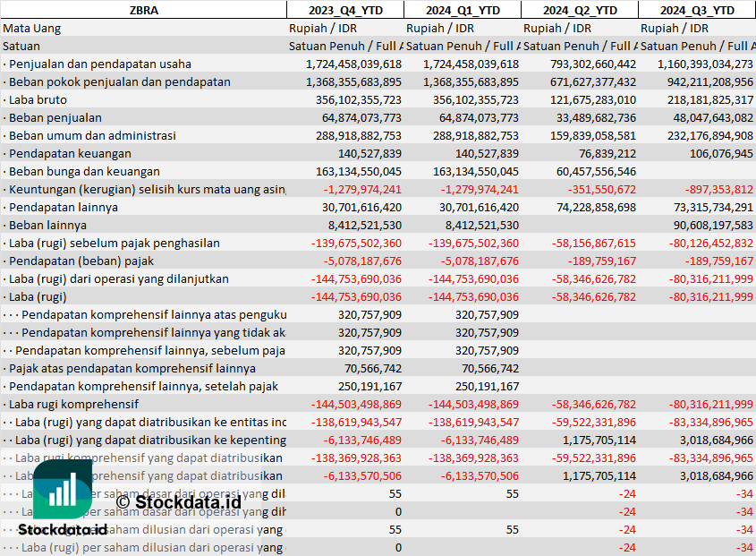This screenshot has width=756, height=556.
Task: Select parent-entity loss cell -83,334,896,965
Action: tap(710, 422)
